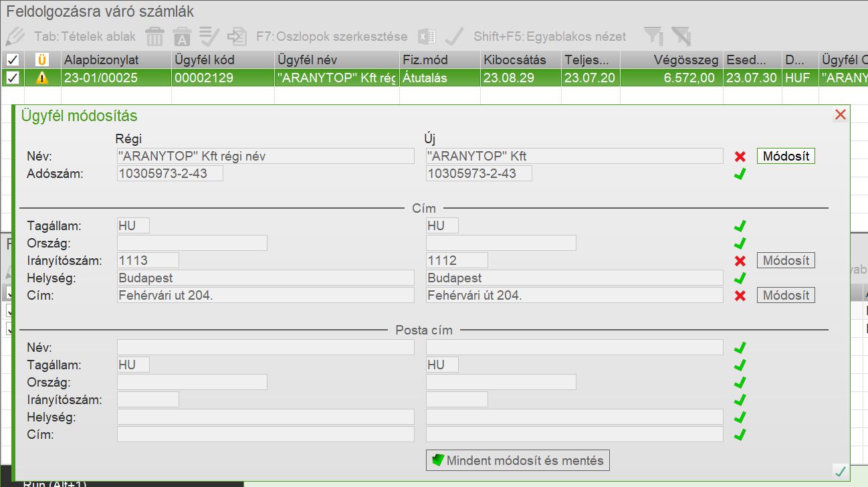Click the Új Helység field under Posta cím
Screen dimensions: 868x487
574,417
